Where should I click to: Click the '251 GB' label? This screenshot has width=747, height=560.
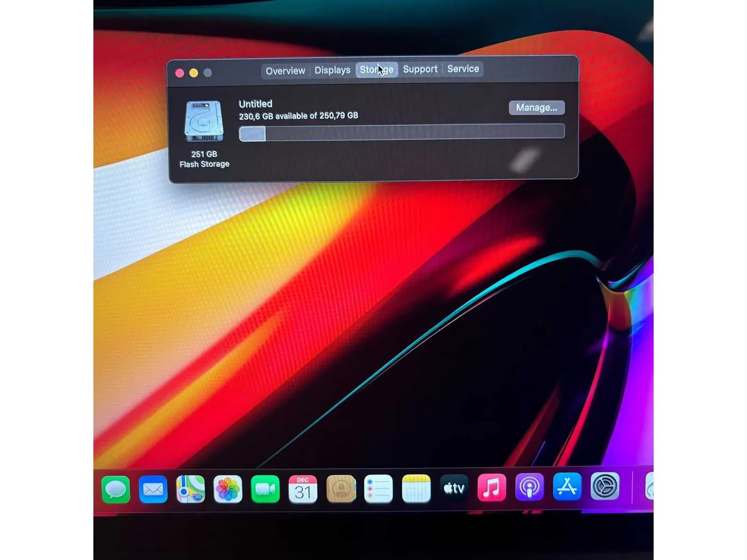[204, 154]
